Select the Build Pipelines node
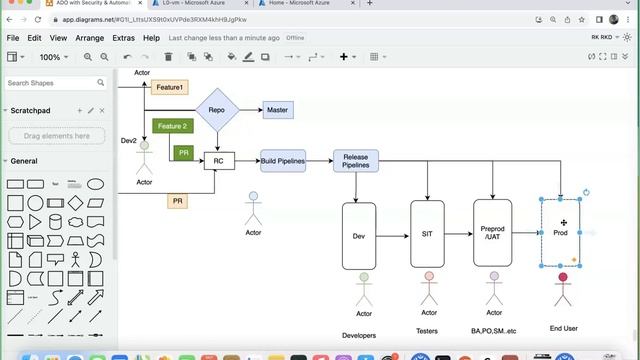640x360 pixels. (283, 161)
